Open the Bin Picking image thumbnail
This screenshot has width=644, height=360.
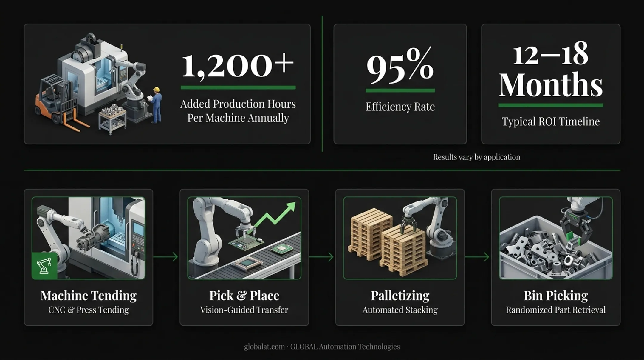point(556,238)
